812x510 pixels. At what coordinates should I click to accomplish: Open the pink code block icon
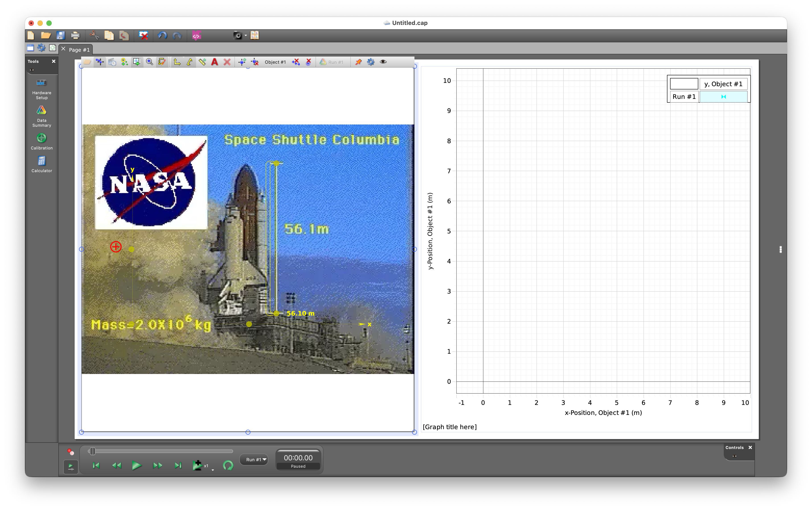(x=196, y=35)
